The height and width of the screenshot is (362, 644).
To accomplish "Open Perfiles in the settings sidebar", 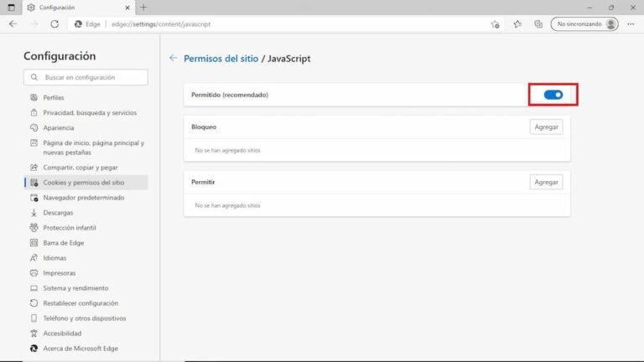I will click(x=86, y=97).
